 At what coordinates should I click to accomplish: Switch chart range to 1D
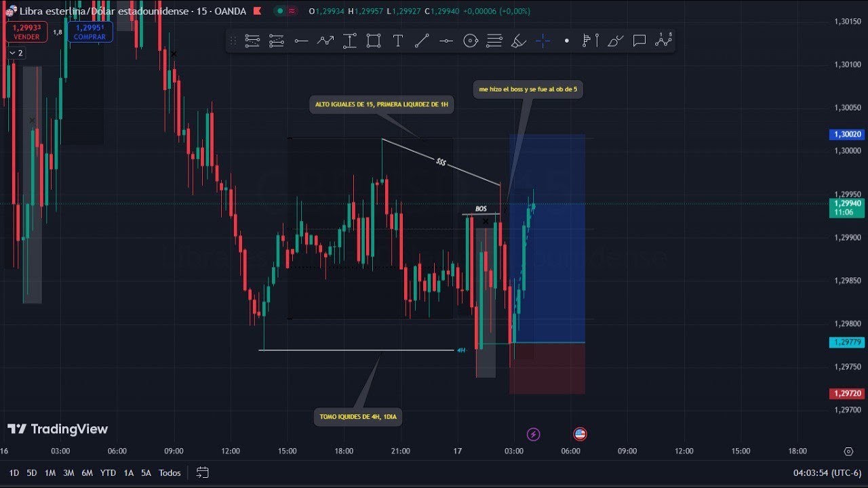click(14, 472)
